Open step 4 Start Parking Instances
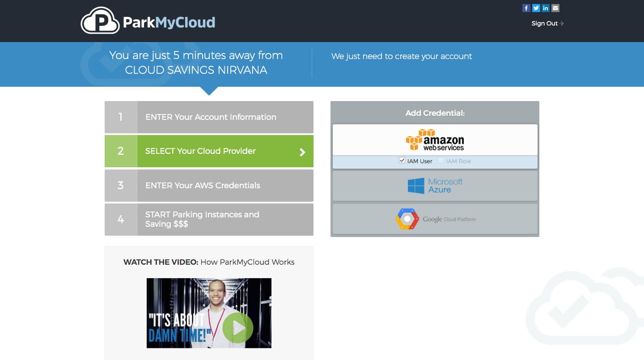This screenshot has width=644, height=360. pyautogui.click(x=202, y=219)
